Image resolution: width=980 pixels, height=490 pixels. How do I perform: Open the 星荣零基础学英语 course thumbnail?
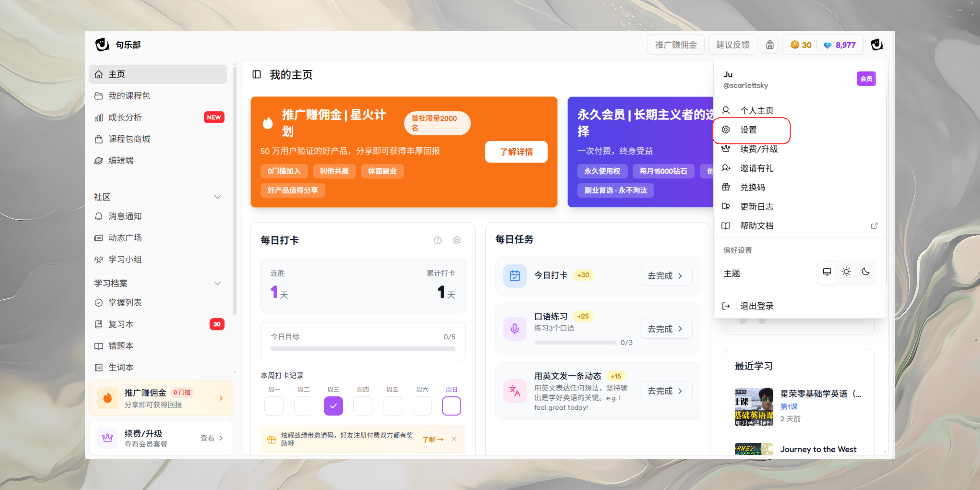pos(754,407)
